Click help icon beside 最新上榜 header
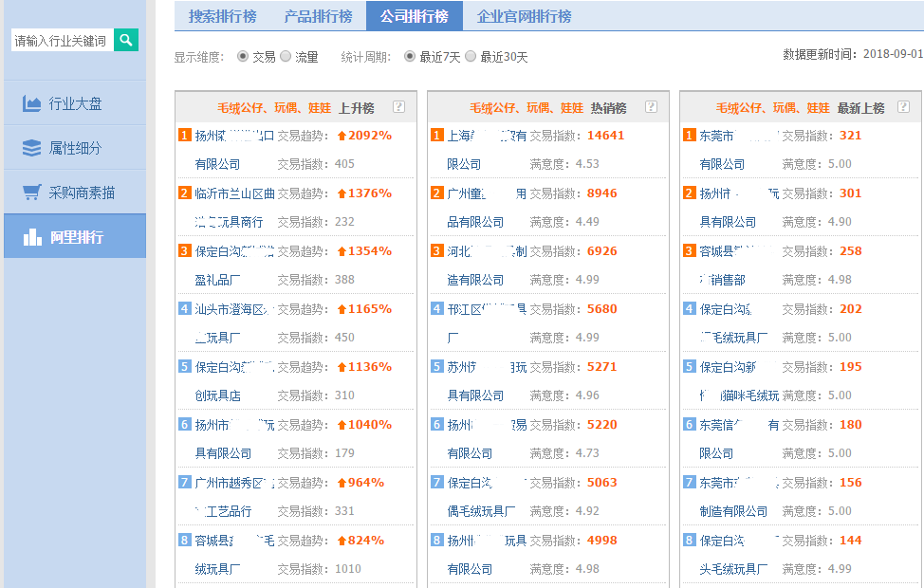 tap(903, 107)
